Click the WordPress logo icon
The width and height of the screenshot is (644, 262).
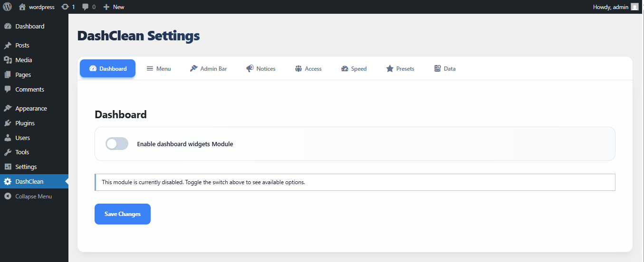[x=7, y=7]
